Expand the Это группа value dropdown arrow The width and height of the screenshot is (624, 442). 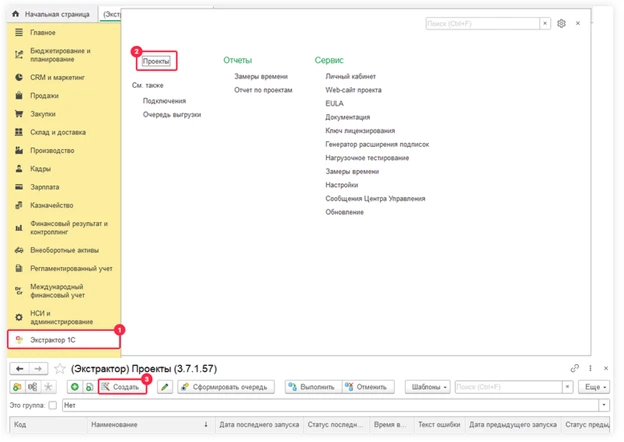[x=603, y=406]
